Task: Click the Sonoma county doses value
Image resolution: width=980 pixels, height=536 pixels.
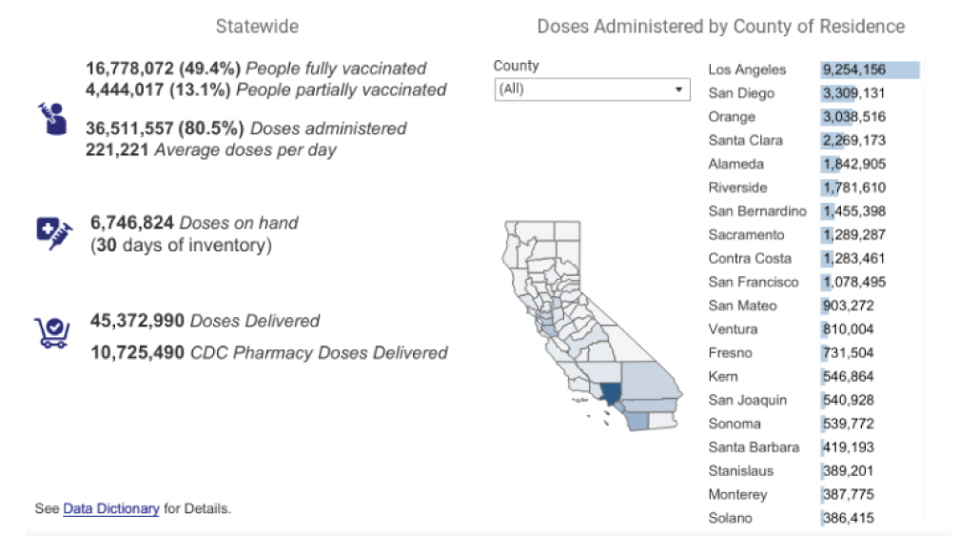Action: pyautogui.click(x=848, y=424)
